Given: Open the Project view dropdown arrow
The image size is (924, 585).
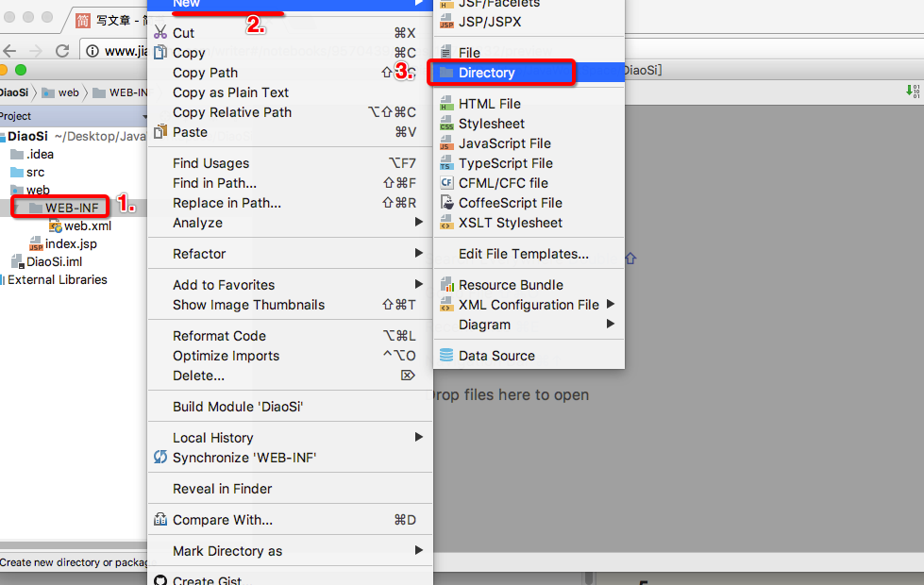Looking at the screenshot, I should click(144, 117).
